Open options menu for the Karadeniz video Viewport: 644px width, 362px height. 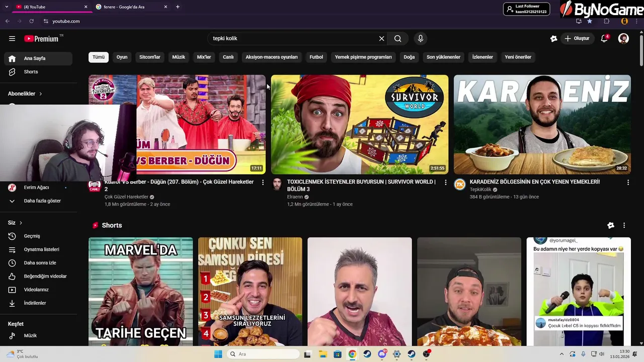628,183
